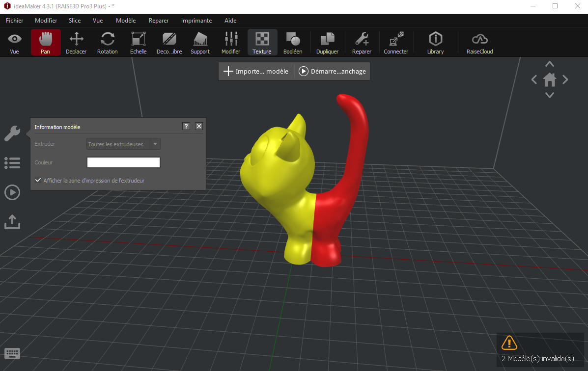This screenshot has width=588, height=371.
Task: Open the Vue menu in menu bar
Action: [x=98, y=21]
